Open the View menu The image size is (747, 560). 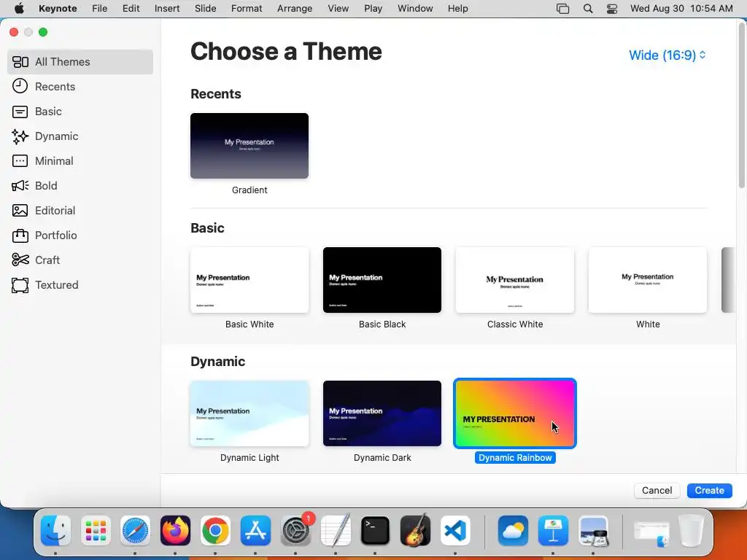(338, 9)
